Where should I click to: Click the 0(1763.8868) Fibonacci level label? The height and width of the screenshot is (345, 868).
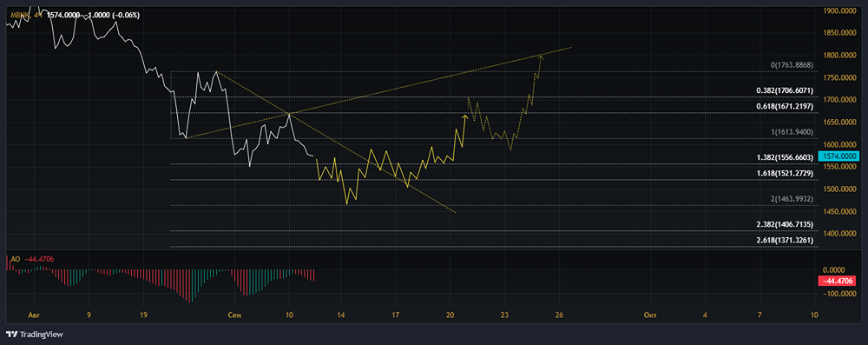(792, 65)
